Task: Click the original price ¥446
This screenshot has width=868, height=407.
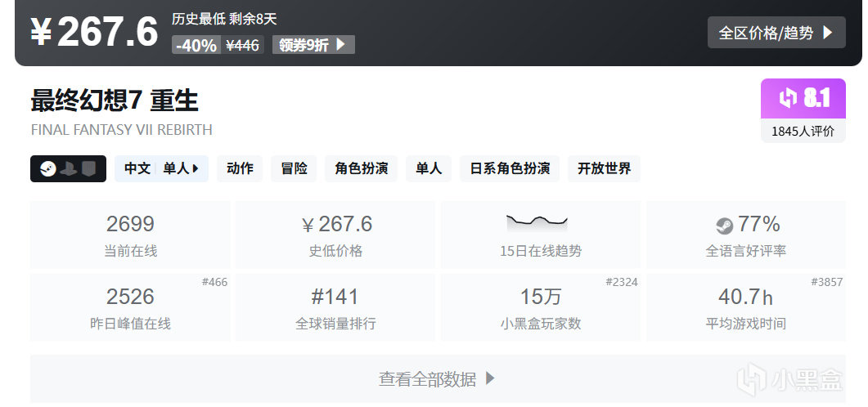Action: [x=242, y=45]
